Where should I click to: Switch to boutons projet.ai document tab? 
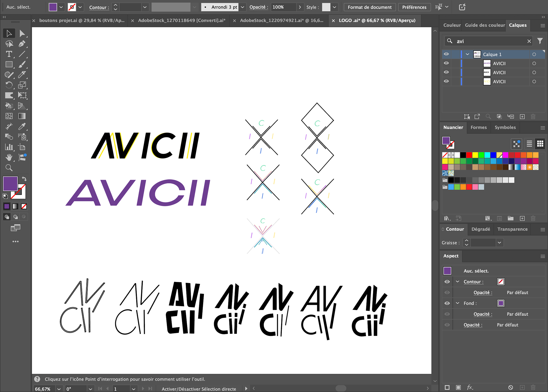tap(82, 20)
